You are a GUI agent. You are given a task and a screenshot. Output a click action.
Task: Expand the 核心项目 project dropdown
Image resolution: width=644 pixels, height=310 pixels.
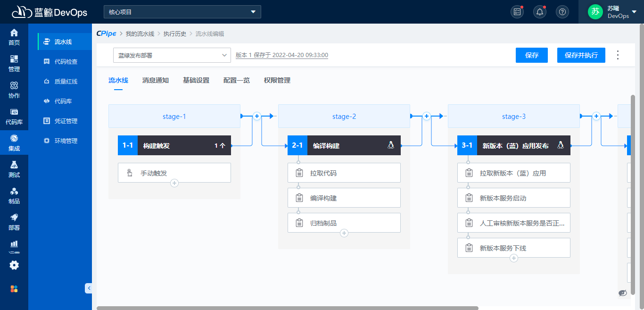coord(182,12)
